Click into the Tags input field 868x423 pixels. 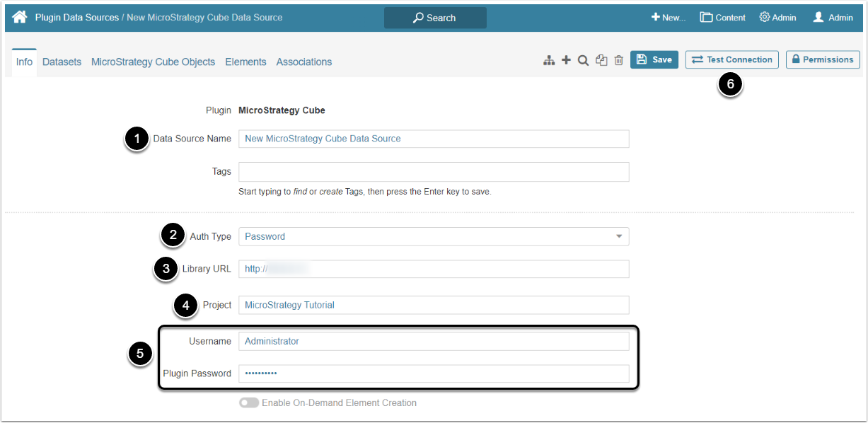point(434,172)
